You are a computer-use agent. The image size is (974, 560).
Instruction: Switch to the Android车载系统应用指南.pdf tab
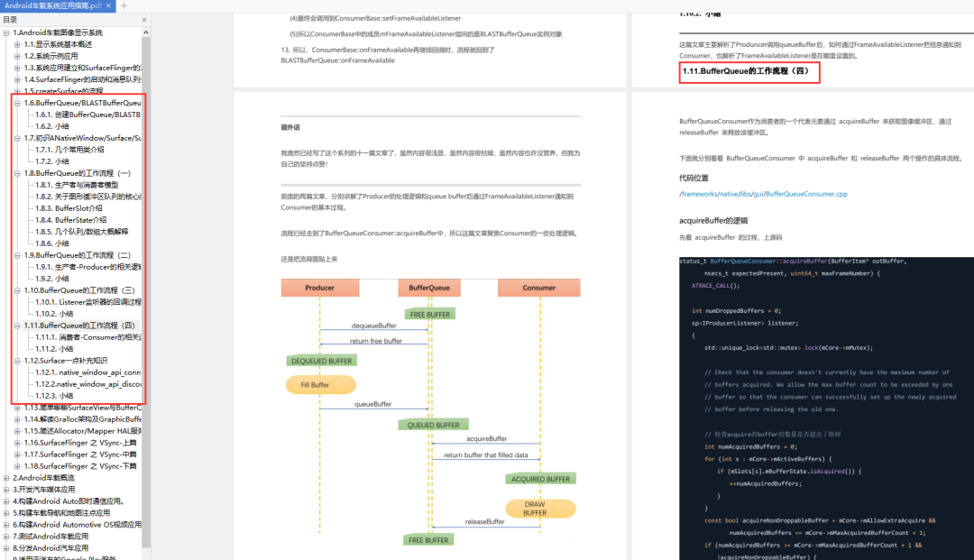pyautogui.click(x=53, y=5)
